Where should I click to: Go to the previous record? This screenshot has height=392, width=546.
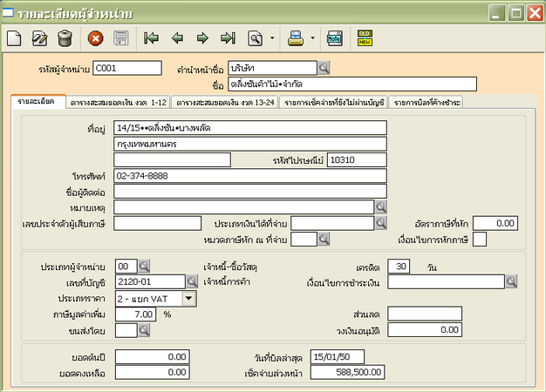tap(177, 37)
